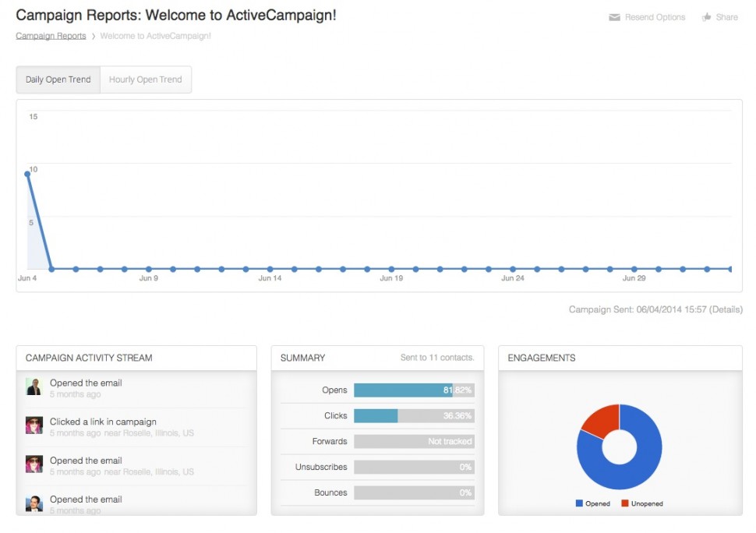The width and height of the screenshot is (756, 533).
Task: Click the Forwards Not tracked bar
Action: (414, 441)
